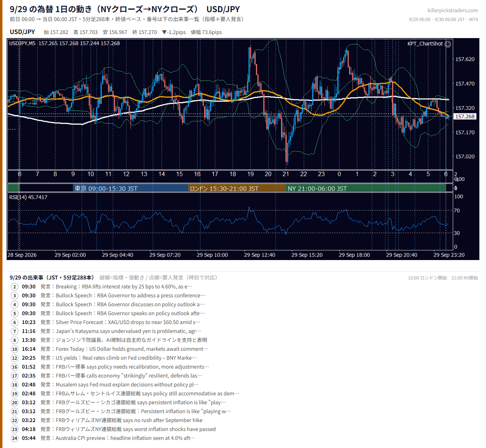The width and height of the screenshot is (486, 448).
Task: Select the circle marker 12 beside 20:25
Action: tap(15, 358)
